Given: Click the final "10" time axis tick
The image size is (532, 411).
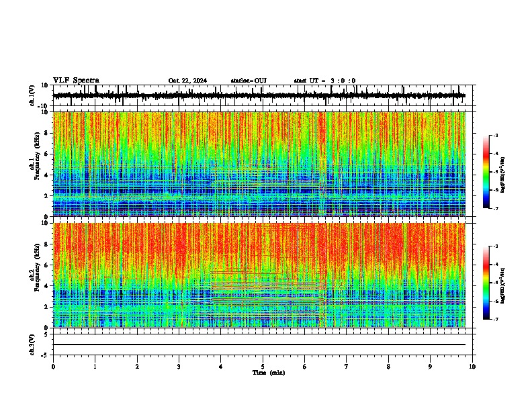Looking at the screenshot, I should pos(472,367).
